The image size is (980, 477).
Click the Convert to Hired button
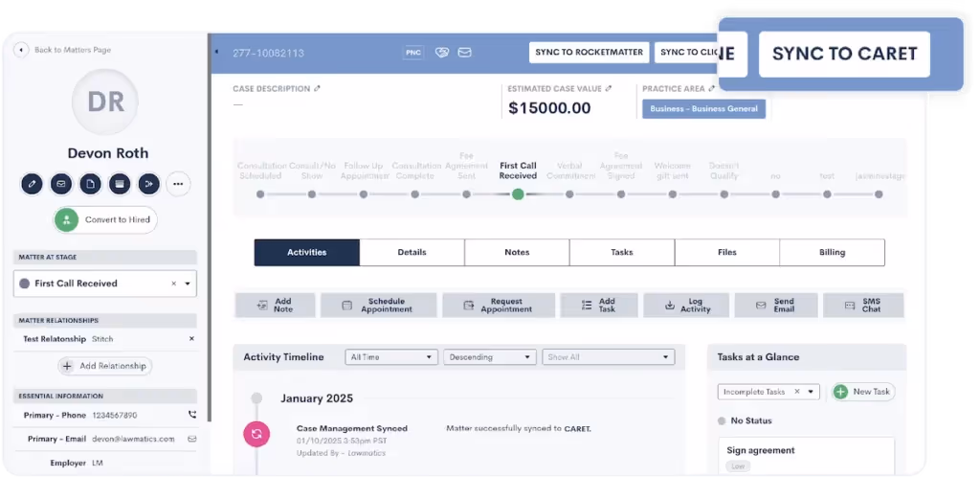pyautogui.click(x=105, y=219)
